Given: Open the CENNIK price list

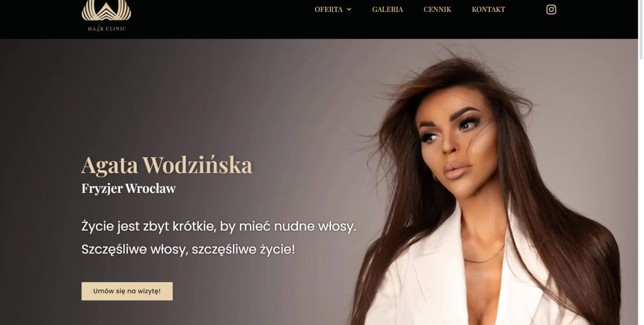Looking at the screenshot, I should [x=437, y=9].
